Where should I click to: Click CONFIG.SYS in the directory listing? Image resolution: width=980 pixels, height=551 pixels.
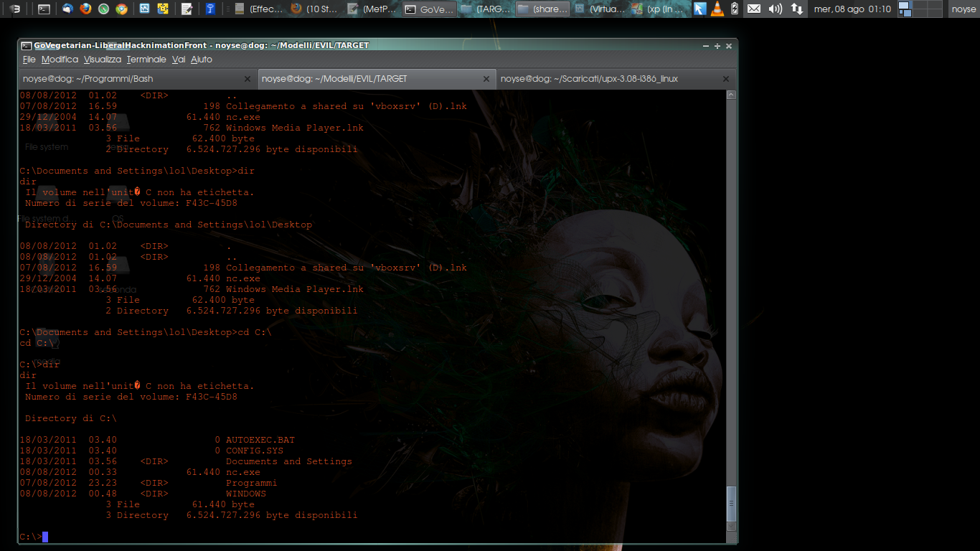[x=255, y=451]
